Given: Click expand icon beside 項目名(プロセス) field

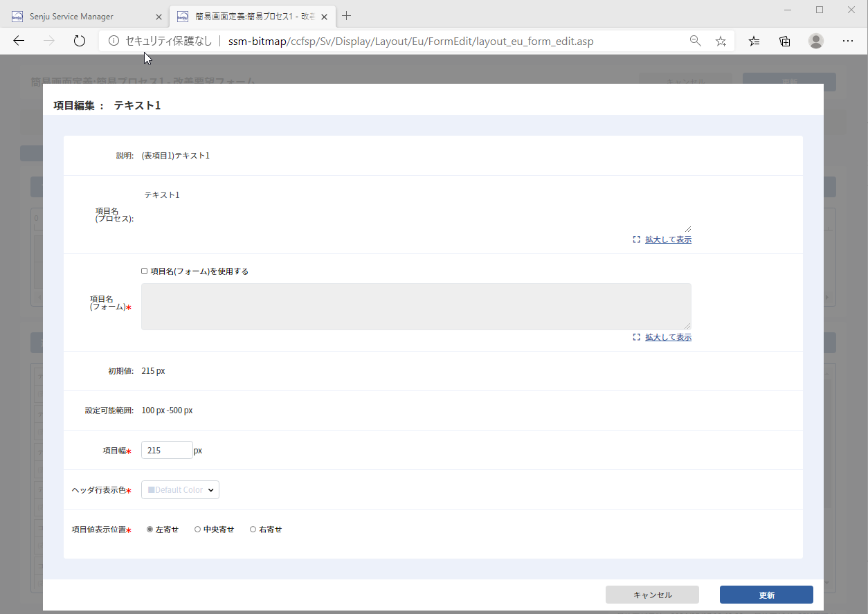Looking at the screenshot, I should (636, 240).
